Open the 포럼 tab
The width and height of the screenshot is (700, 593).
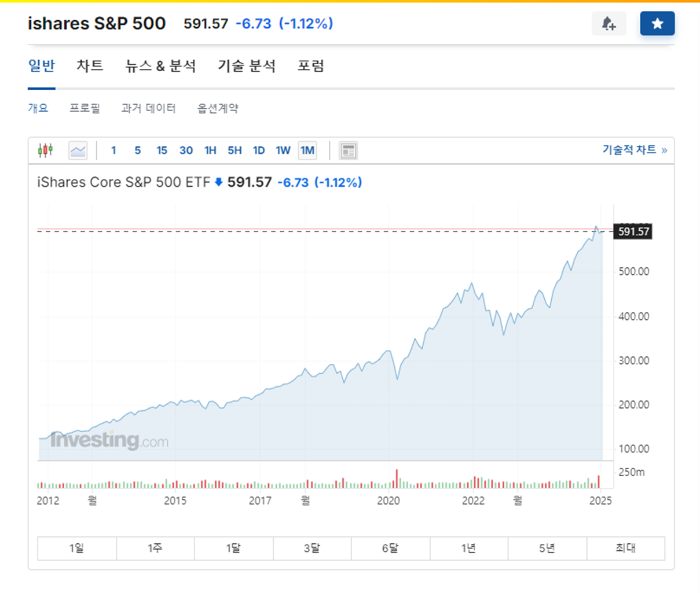pos(311,66)
